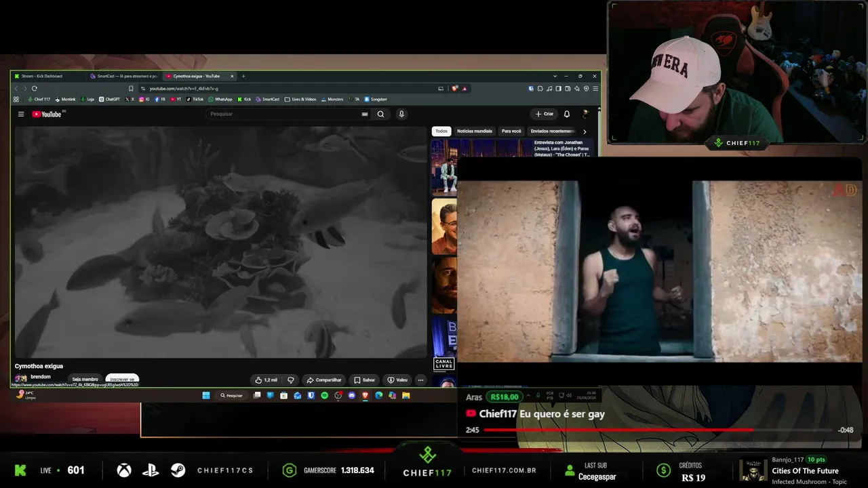Screen dimensions: 868x488
Task: Click the Seja membro button
Action: click(85, 380)
